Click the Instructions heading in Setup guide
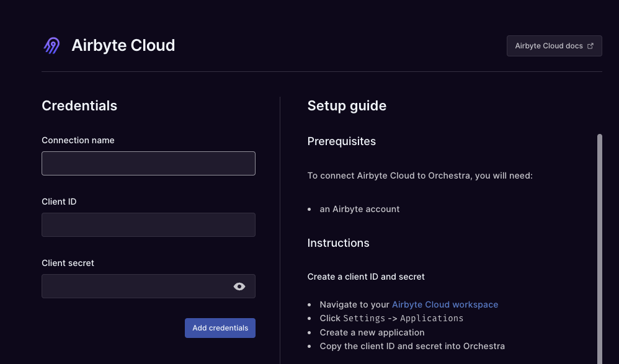Image resolution: width=619 pixels, height=364 pixels. 338,243
